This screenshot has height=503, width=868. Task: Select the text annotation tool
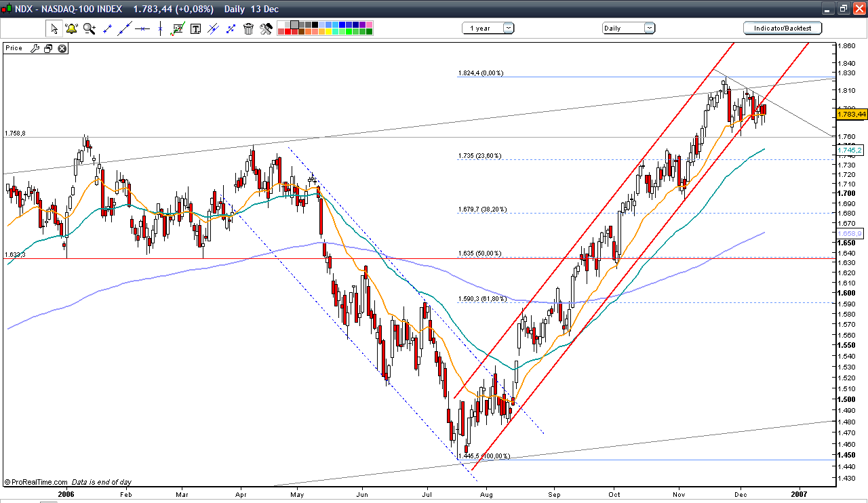tap(196, 28)
